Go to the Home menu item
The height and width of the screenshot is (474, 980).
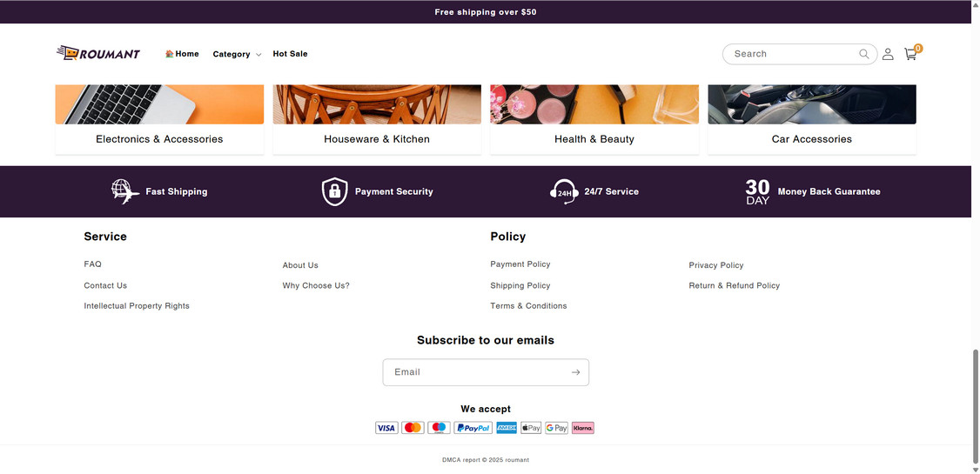tap(182, 54)
